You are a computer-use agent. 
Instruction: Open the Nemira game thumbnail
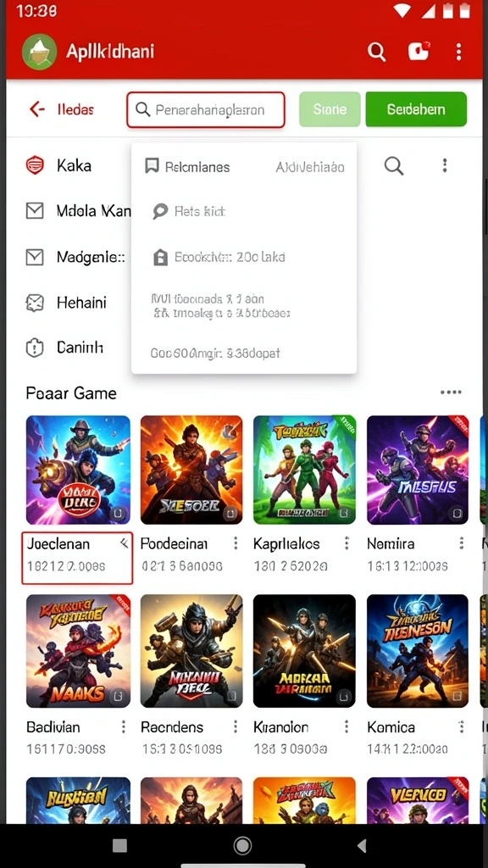pos(418,470)
